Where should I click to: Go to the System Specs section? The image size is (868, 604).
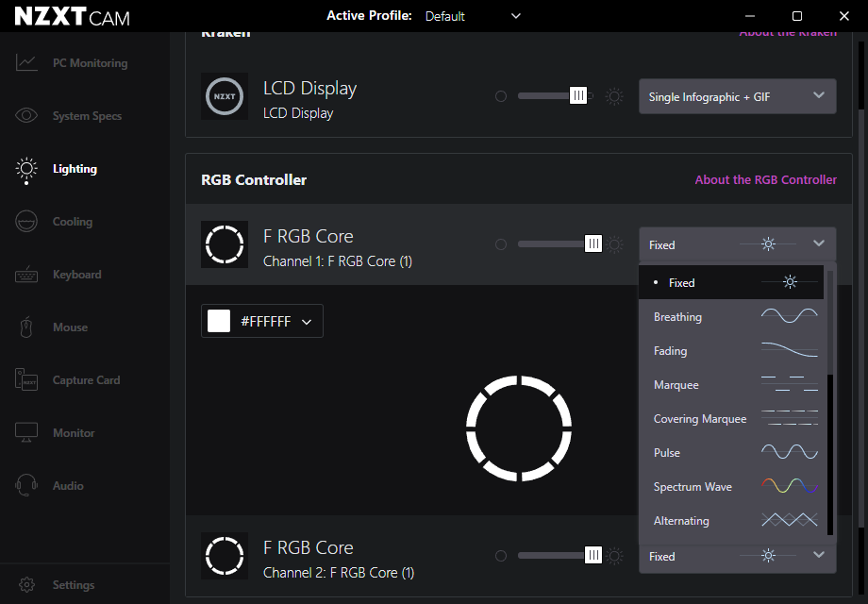(87, 116)
